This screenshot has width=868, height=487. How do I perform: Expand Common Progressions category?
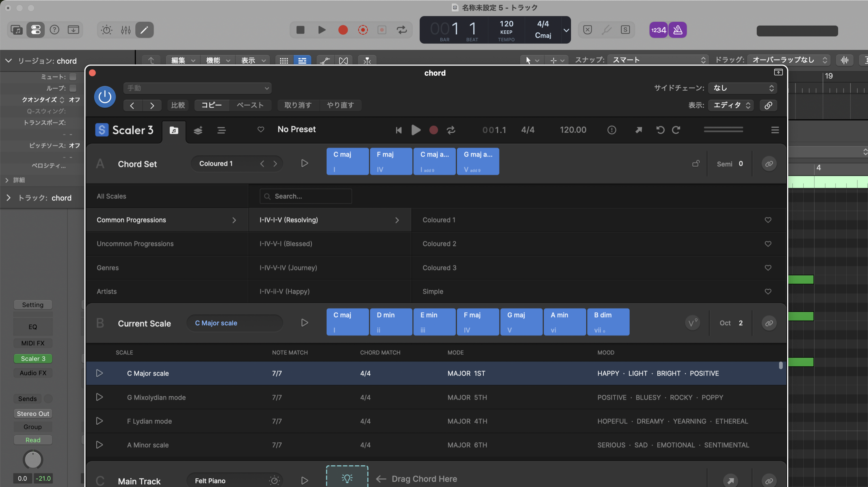[234, 220]
